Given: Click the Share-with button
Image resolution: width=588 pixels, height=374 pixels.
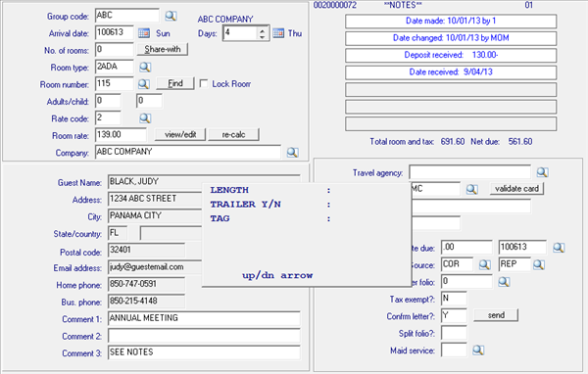Looking at the screenshot, I should coord(163,49).
